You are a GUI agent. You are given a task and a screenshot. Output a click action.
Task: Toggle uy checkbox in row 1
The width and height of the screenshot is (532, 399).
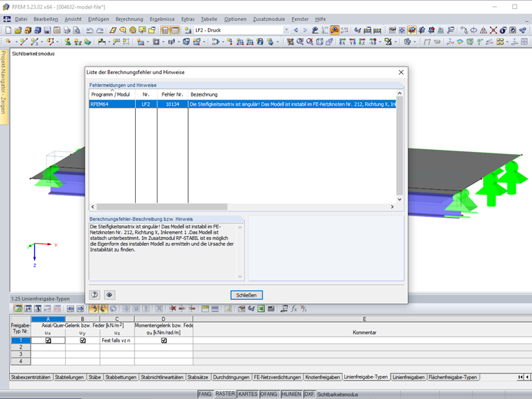click(83, 340)
